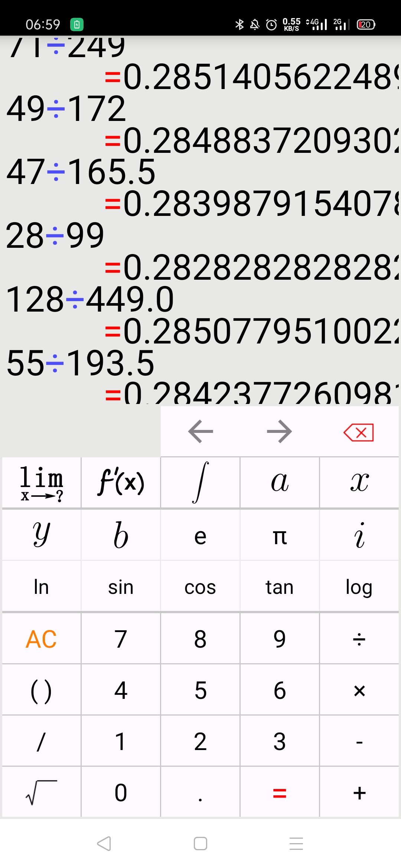Tap the Android back navigation button
The width and height of the screenshot is (401, 868).
tap(104, 844)
